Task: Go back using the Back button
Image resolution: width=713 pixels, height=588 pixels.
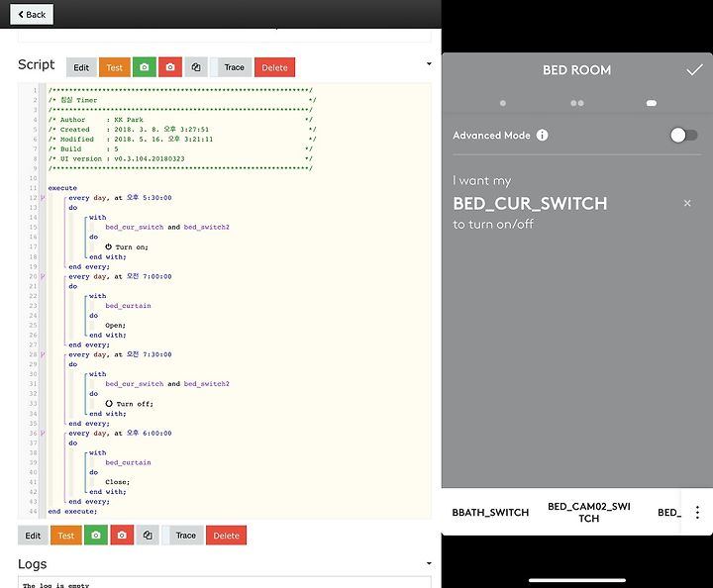Action: (x=32, y=15)
